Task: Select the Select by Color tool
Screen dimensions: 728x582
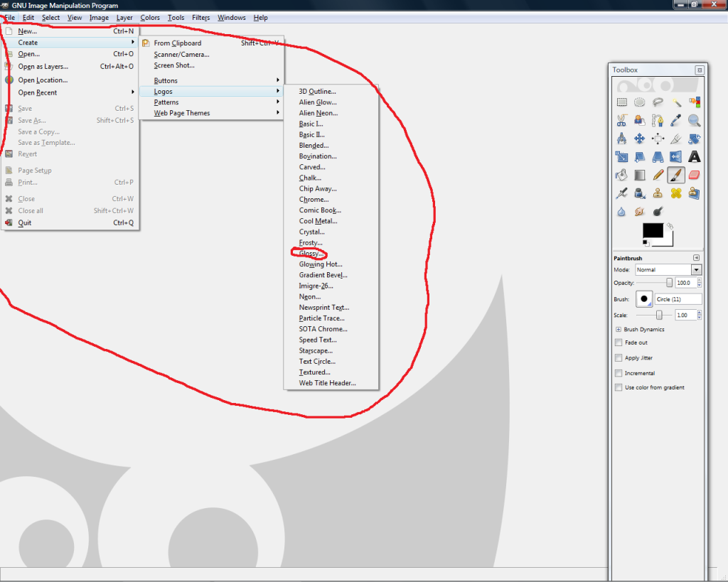Action: pos(694,102)
